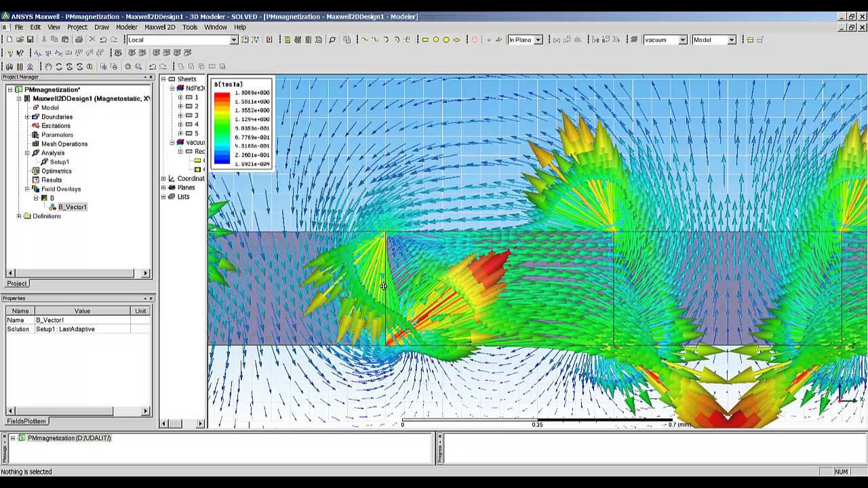868x488 pixels.
Task: Select the FieldsPlotItem tab
Action: click(26, 421)
